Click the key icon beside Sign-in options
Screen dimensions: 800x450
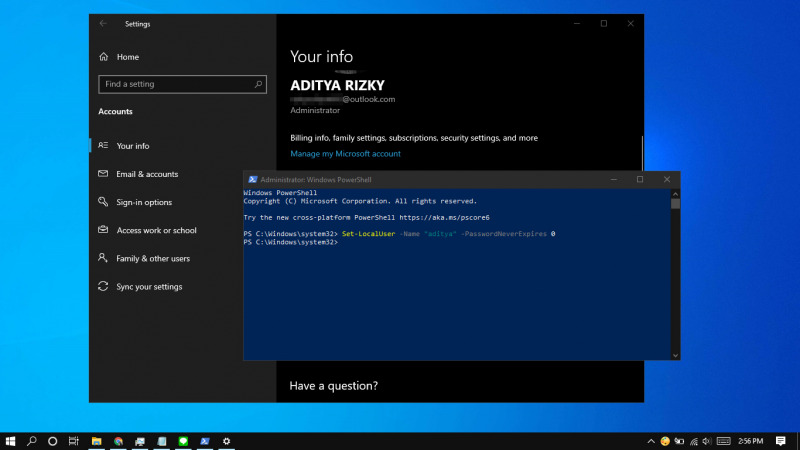point(103,202)
